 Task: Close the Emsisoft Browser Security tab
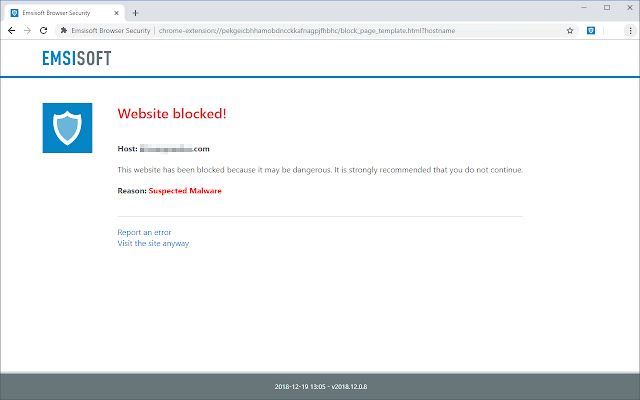point(116,13)
